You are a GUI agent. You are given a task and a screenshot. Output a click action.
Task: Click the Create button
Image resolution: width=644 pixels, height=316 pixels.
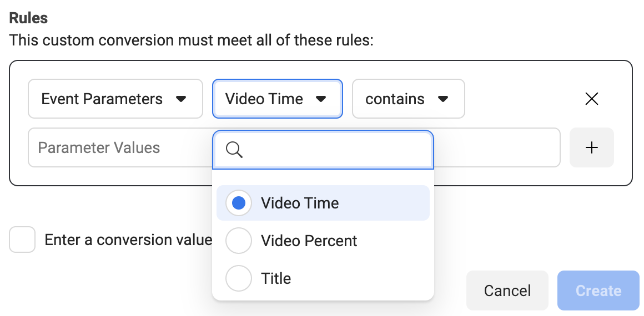click(x=598, y=290)
